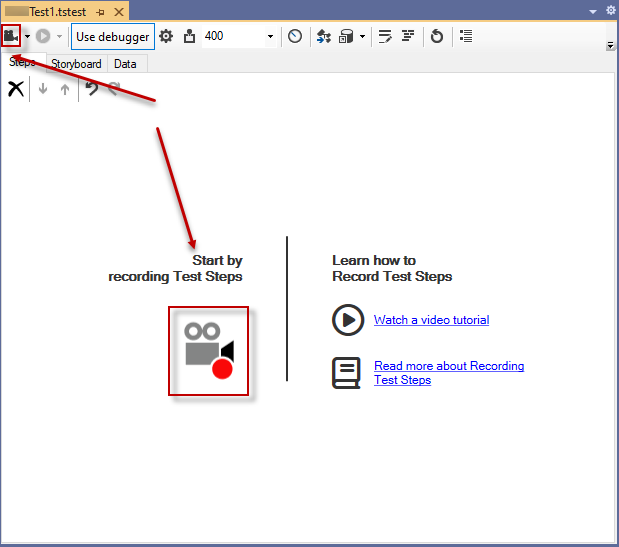Open test settings gear icon in toolbar
The image size is (619, 547).
166,36
